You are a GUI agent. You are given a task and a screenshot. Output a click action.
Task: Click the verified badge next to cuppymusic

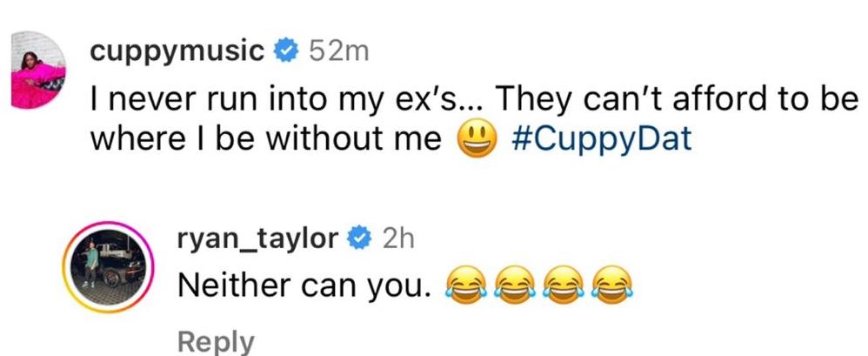(284, 52)
